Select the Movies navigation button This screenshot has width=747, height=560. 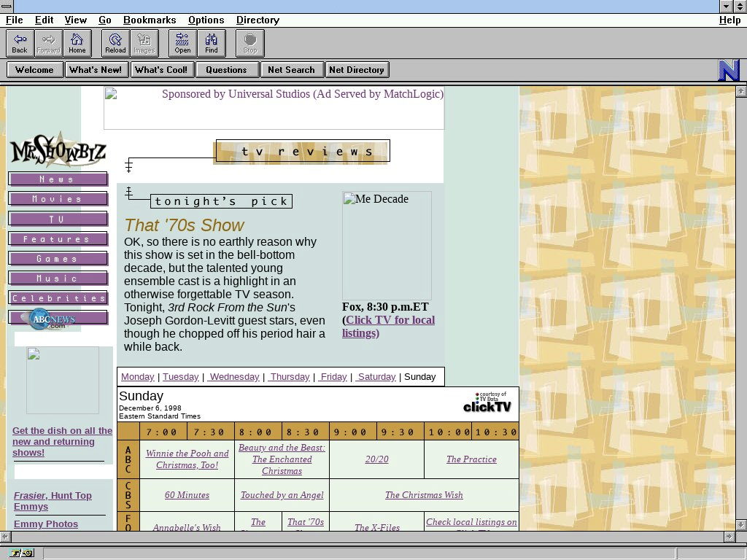(58, 199)
